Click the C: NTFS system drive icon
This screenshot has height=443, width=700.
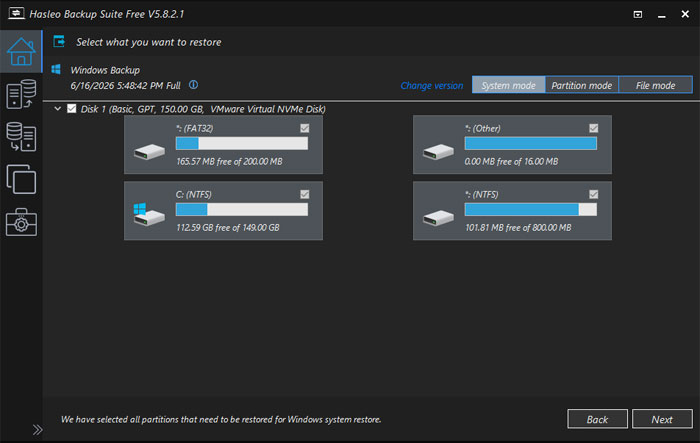(149, 215)
